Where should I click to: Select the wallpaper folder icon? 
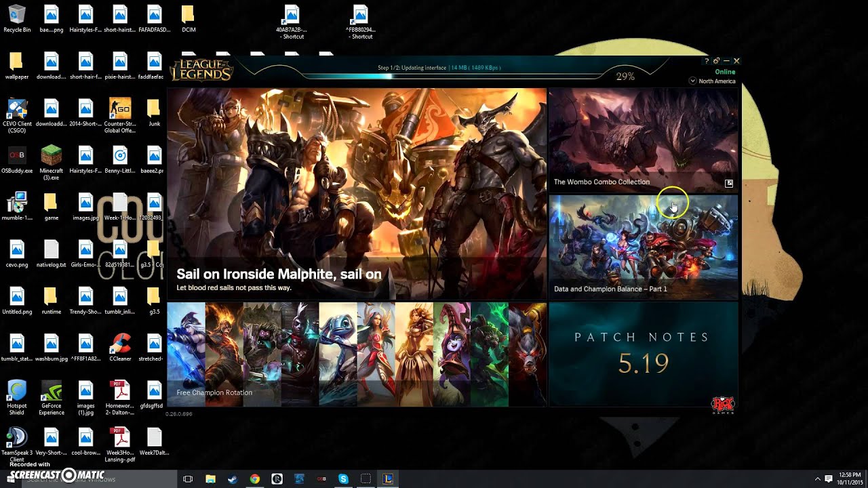(17, 66)
